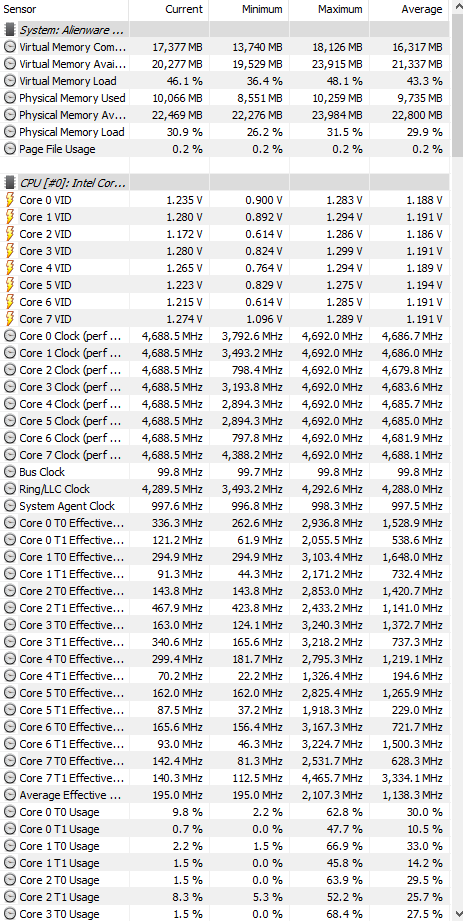Click the vertical scrollbar thumb
Screen dimensions: 463x921
(457, 88)
